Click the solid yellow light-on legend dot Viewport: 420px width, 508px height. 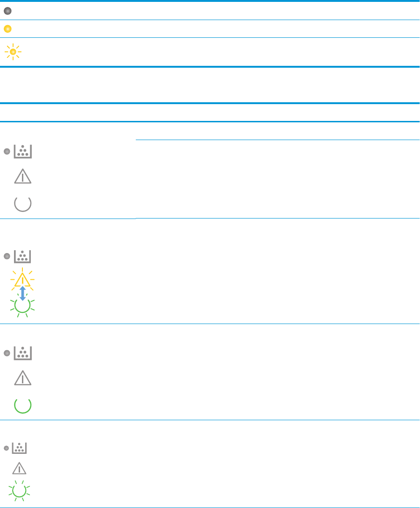7,29
